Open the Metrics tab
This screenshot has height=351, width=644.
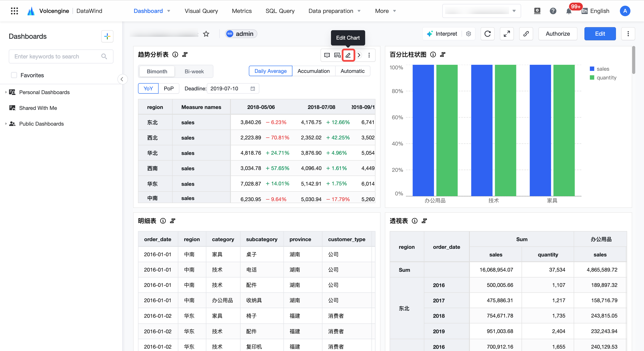coord(242,11)
